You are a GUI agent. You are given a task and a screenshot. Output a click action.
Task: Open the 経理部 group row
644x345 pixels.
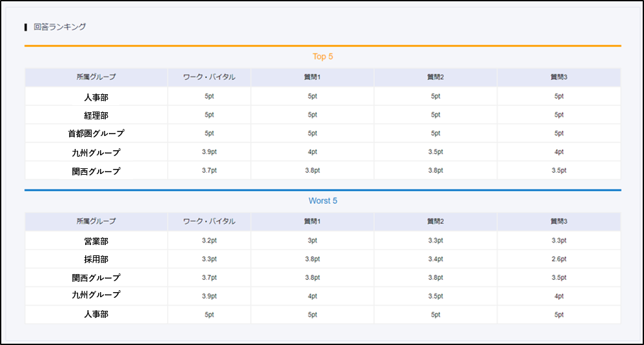pyautogui.click(x=96, y=115)
